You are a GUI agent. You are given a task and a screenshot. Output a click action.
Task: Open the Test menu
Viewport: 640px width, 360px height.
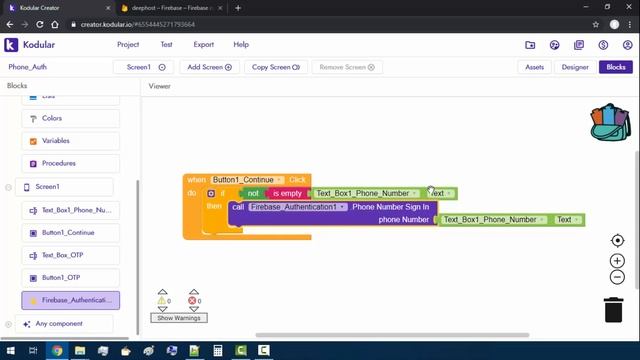click(x=166, y=44)
